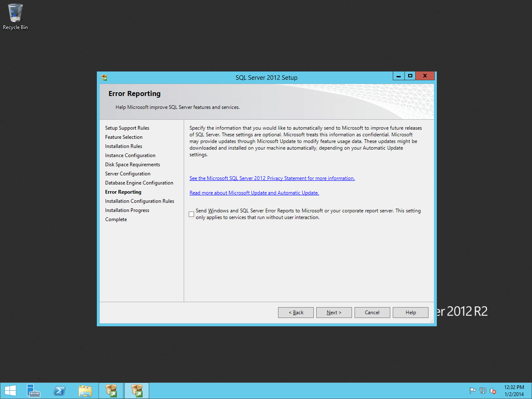Screen dimensions: 532x399
Task: Select the Installation Rules step
Action: pyautogui.click(x=124, y=146)
